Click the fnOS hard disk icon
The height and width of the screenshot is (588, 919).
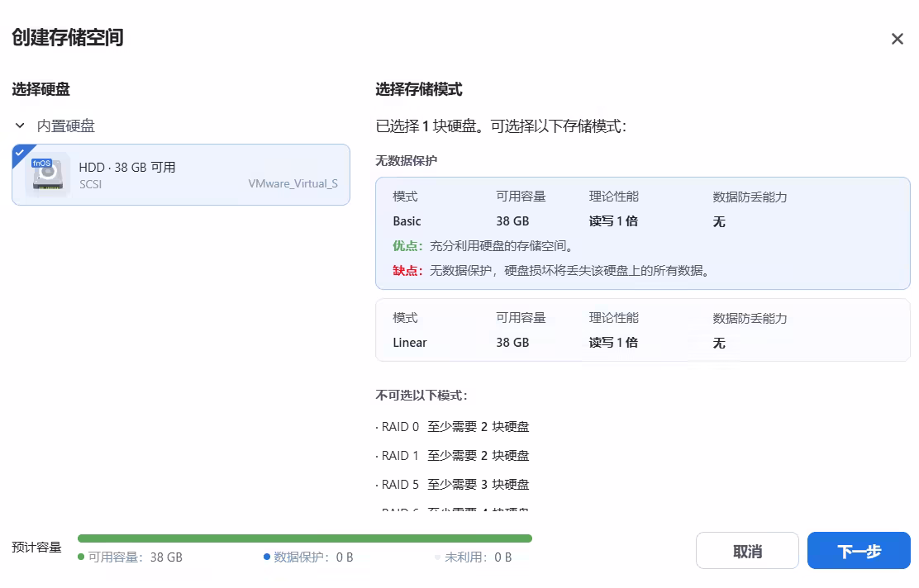47,174
